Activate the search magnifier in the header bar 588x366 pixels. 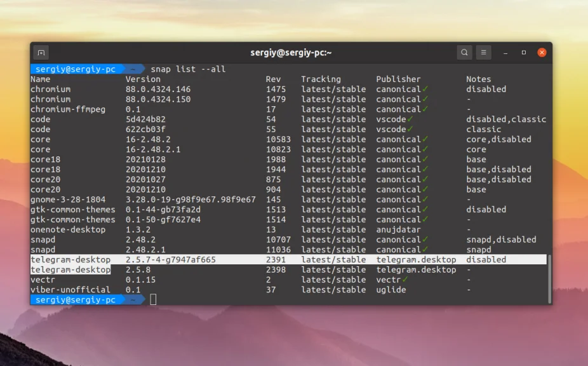(464, 52)
